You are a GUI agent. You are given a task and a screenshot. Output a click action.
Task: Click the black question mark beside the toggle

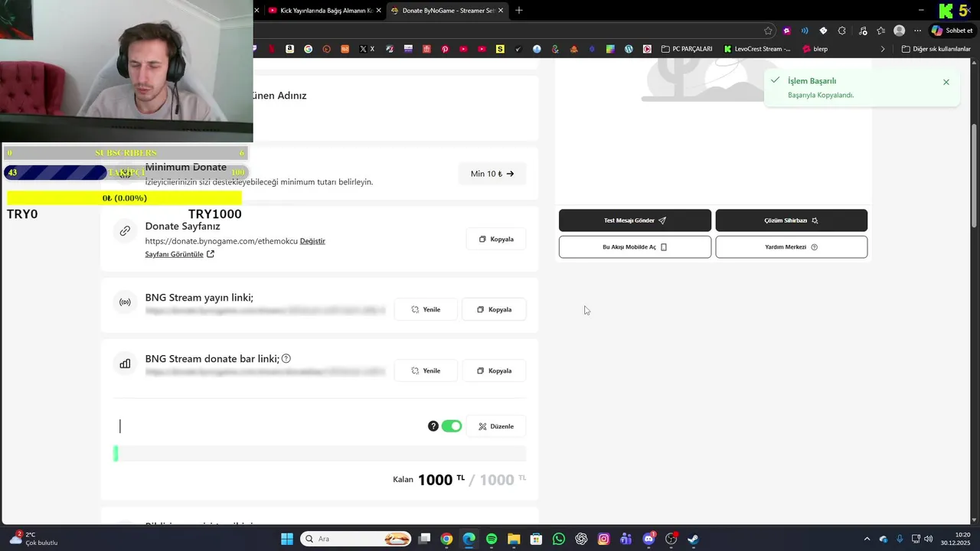coord(433,426)
